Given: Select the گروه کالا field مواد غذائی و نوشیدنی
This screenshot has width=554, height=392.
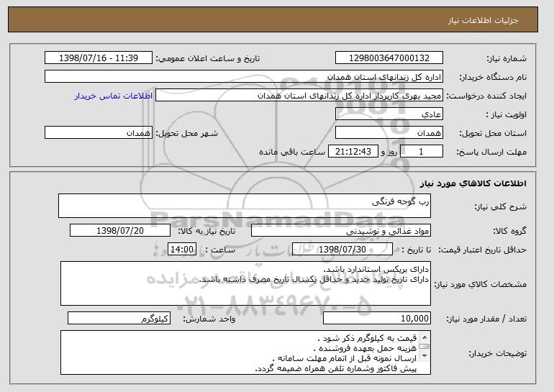Looking at the screenshot, I should click(x=341, y=231).
